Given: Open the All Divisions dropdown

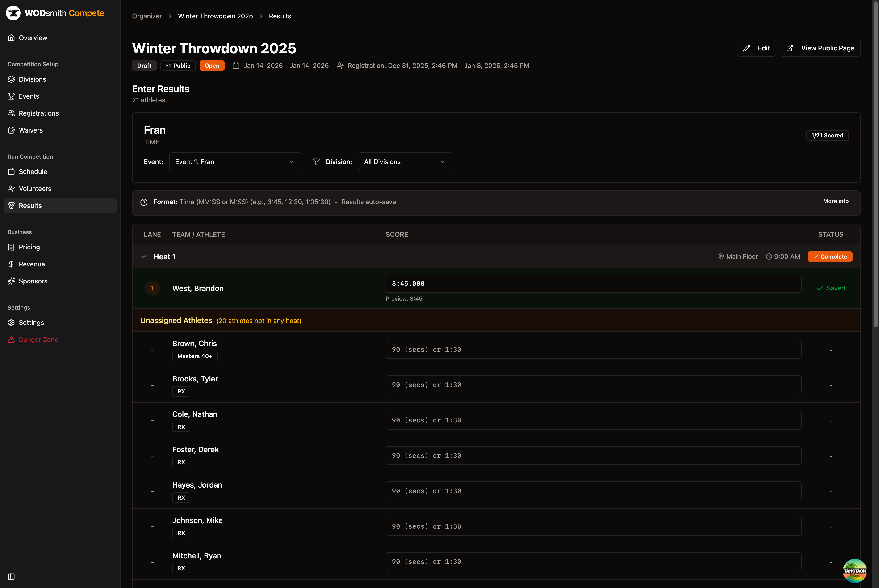Looking at the screenshot, I should click(x=405, y=162).
